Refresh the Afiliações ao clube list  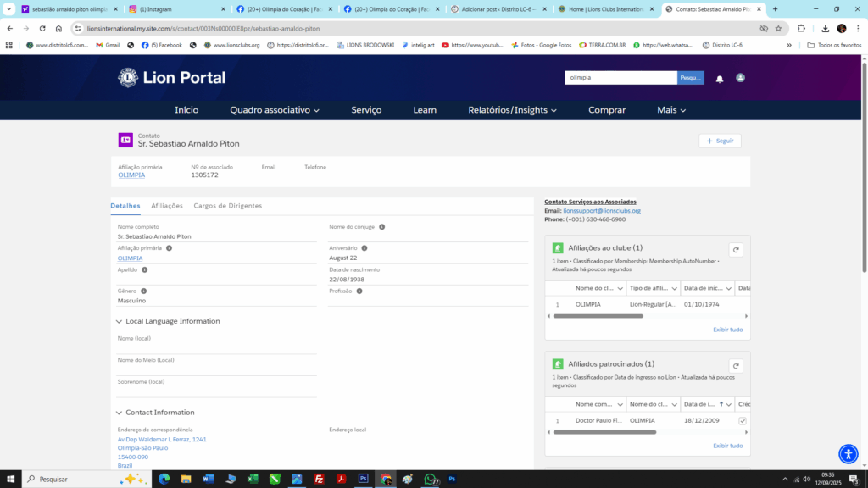click(736, 250)
